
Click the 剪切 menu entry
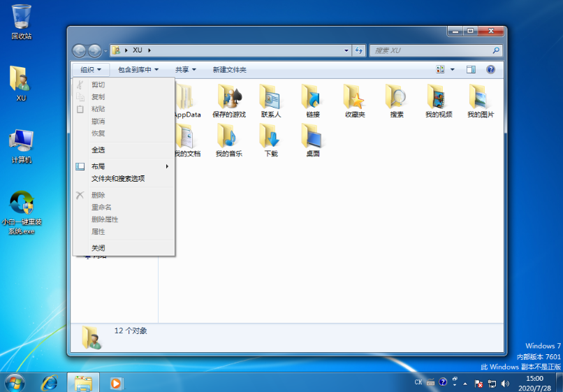pyautogui.click(x=124, y=85)
